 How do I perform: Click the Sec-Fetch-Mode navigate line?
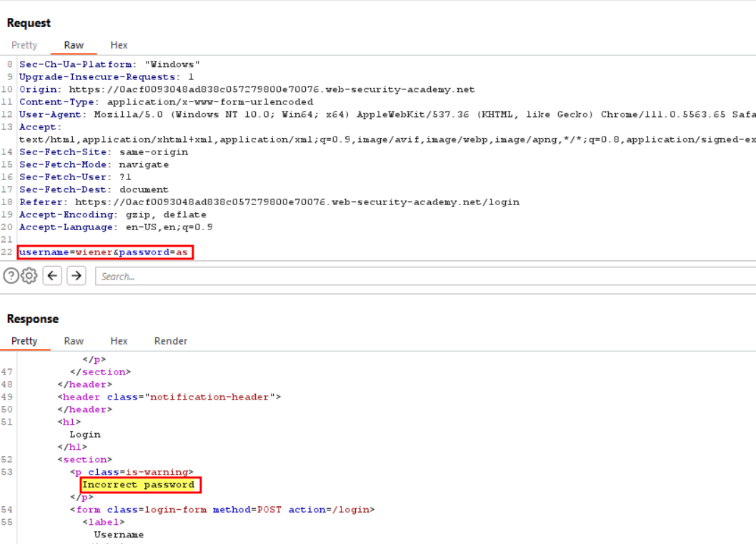click(94, 164)
